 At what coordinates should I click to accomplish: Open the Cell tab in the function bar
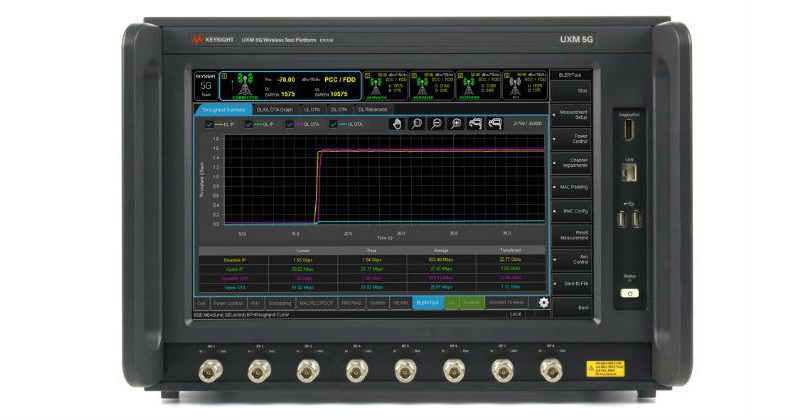(202, 303)
